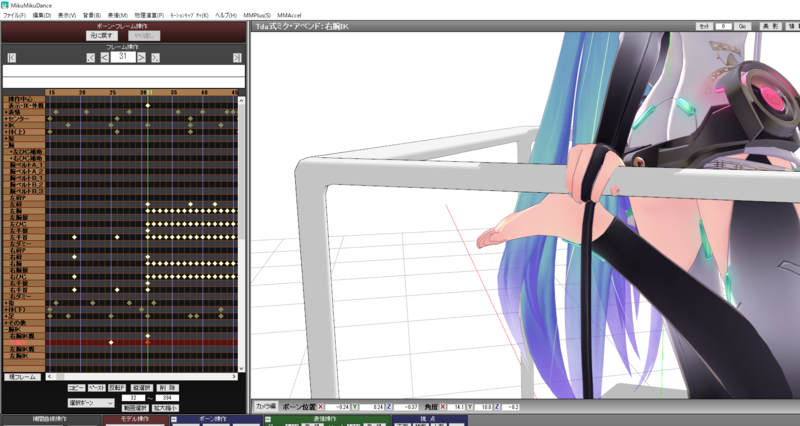Jump to the last frame
The image size is (800, 426).
237,58
